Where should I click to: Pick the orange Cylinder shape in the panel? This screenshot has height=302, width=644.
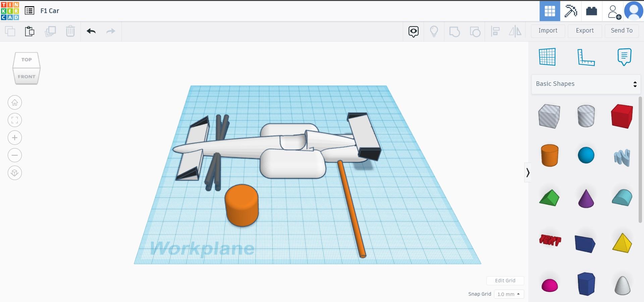click(550, 156)
